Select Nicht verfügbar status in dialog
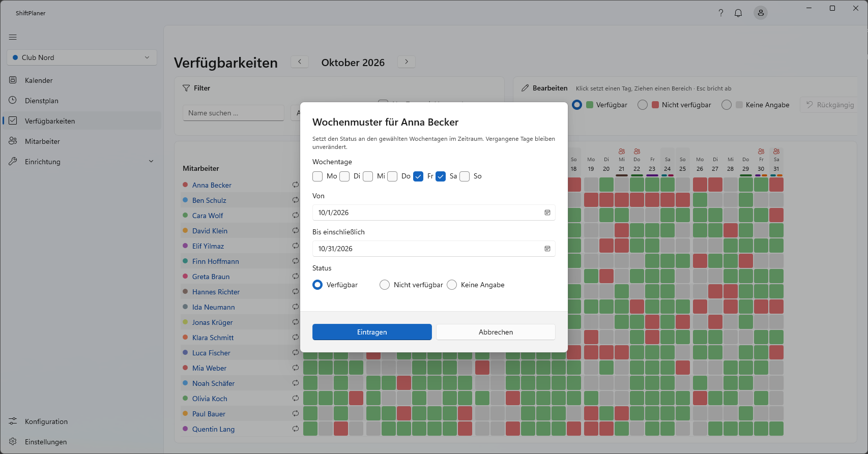The width and height of the screenshot is (868, 454). [x=385, y=285]
